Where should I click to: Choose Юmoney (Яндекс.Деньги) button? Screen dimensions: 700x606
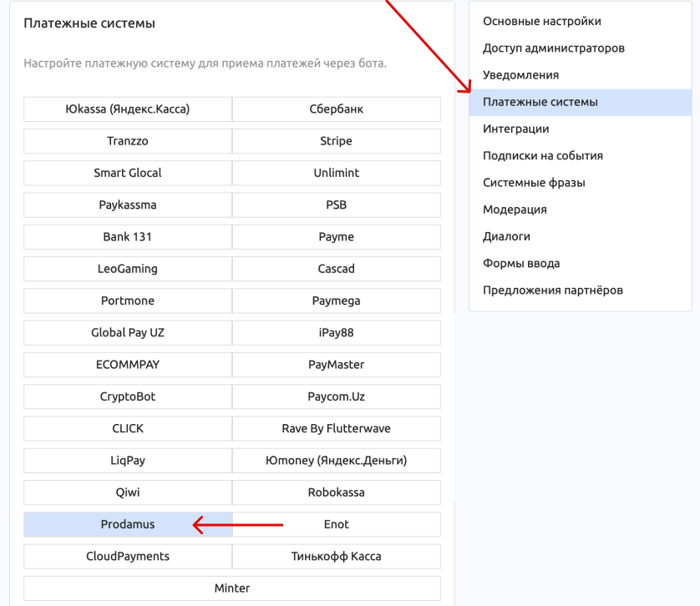(x=336, y=460)
